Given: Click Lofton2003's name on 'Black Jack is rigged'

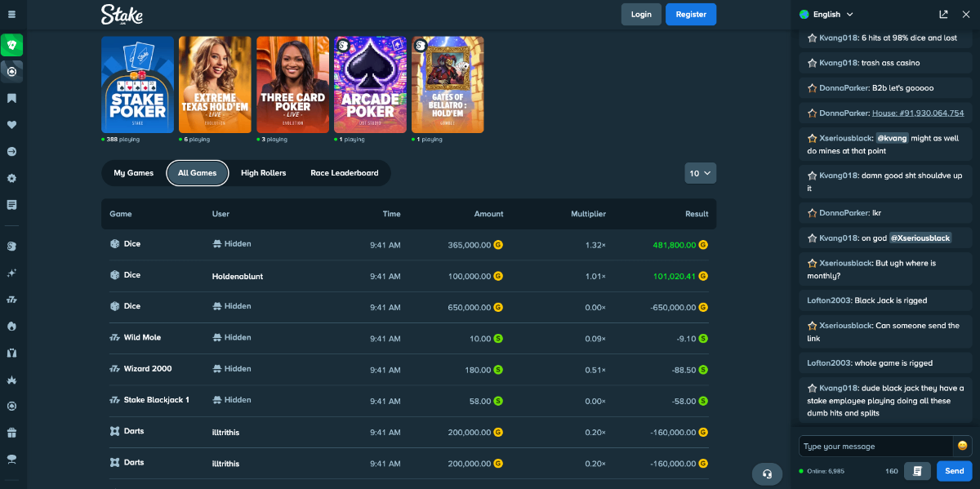Looking at the screenshot, I should (830, 300).
